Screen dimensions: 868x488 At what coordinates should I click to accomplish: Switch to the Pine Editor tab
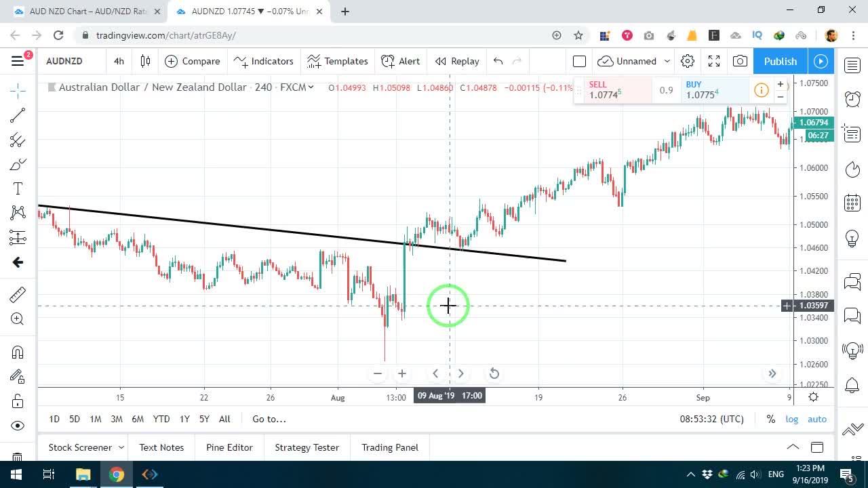click(229, 447)
